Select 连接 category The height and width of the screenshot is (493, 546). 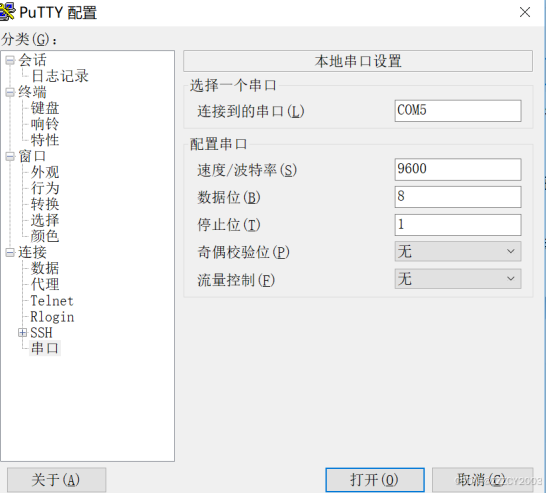(x=32, y=252)
